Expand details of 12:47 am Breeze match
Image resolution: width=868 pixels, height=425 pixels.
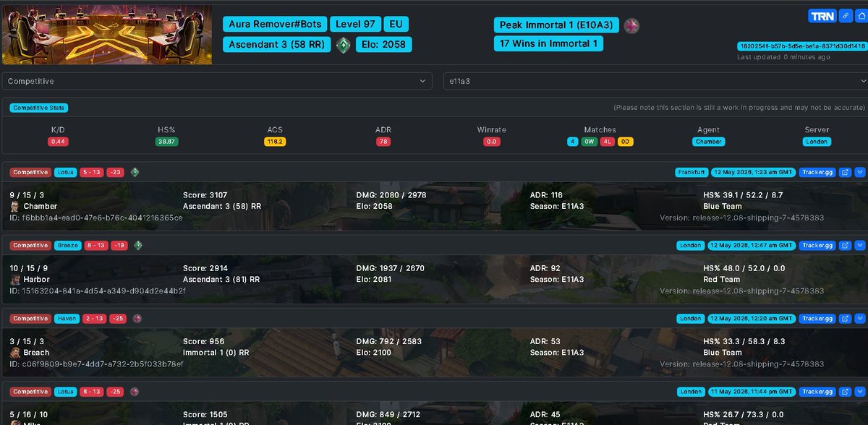[x=859, y=246]
